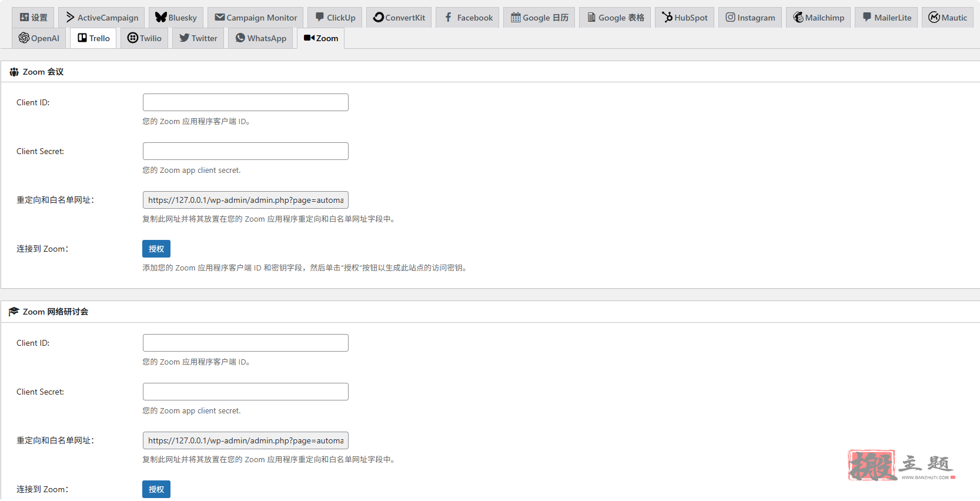Click the Mailchimp monkey icon
Image resolution: width=980 pixels, height=501 pixels.
798,18
